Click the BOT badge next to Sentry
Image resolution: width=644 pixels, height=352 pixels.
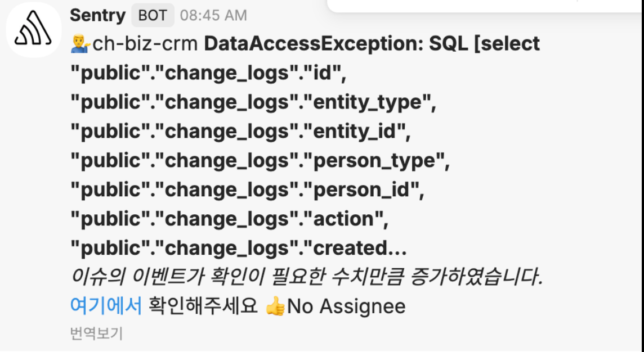pos(153,15)
